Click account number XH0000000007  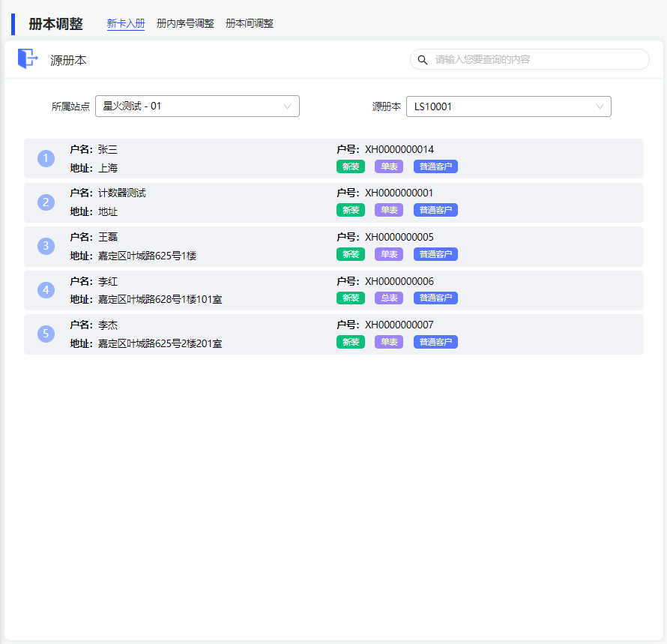[399, 325]
